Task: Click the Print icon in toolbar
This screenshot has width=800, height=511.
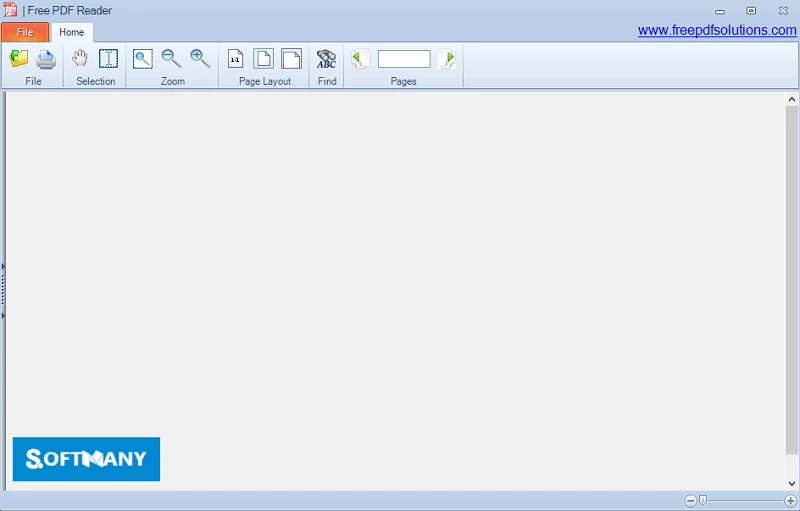Action: (x=46, y=59)
